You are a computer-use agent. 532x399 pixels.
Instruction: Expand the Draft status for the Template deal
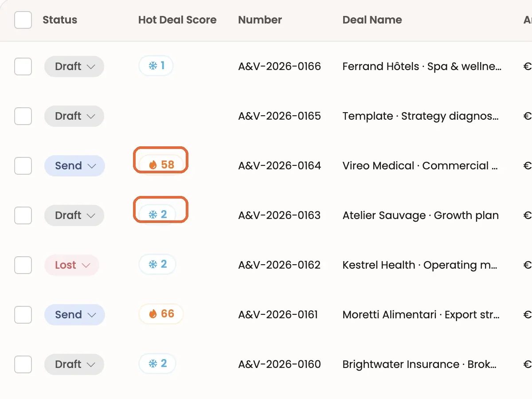click(x=74, y=116)
